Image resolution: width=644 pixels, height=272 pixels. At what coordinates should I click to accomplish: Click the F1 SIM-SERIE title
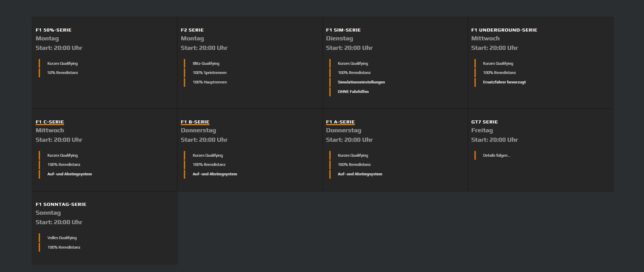tap(343, 30)
